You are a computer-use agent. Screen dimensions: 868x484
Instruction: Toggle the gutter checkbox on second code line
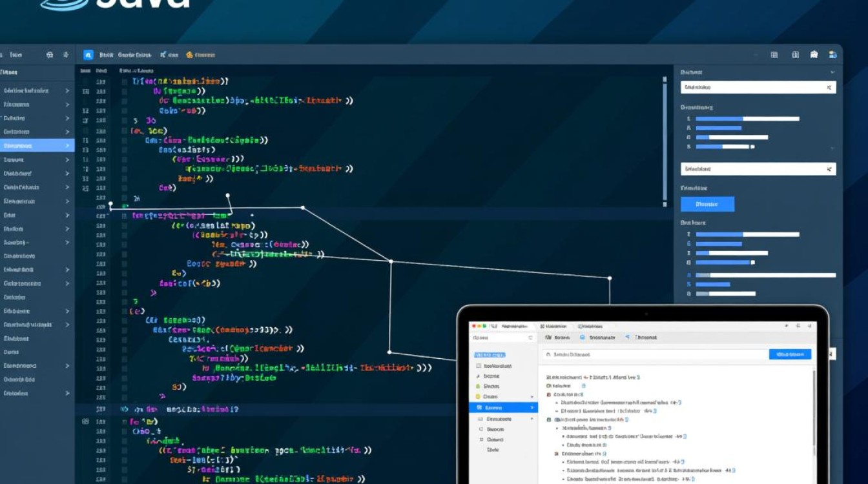click(x=124, y=92)
